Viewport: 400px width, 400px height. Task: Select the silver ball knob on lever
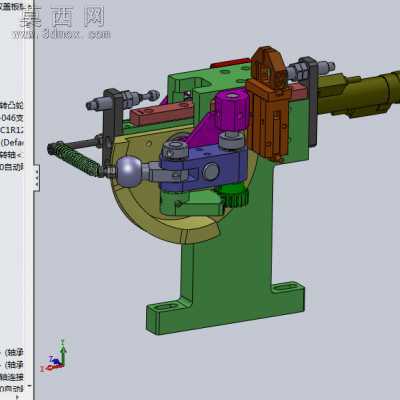pyautogui.click(x=129, y=172)
